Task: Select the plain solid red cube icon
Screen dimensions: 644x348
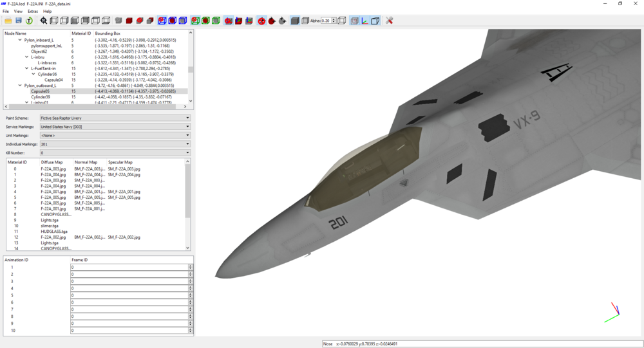Action: point(129,21)
